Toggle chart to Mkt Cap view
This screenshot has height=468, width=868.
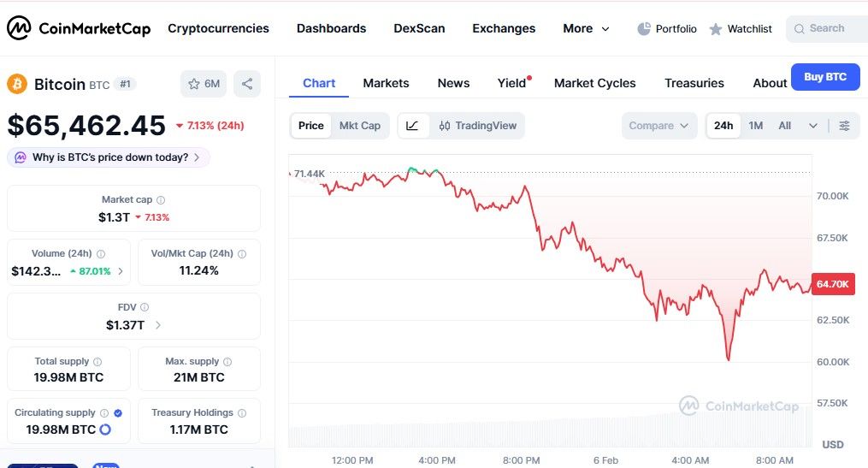click(x=359, y=126)
